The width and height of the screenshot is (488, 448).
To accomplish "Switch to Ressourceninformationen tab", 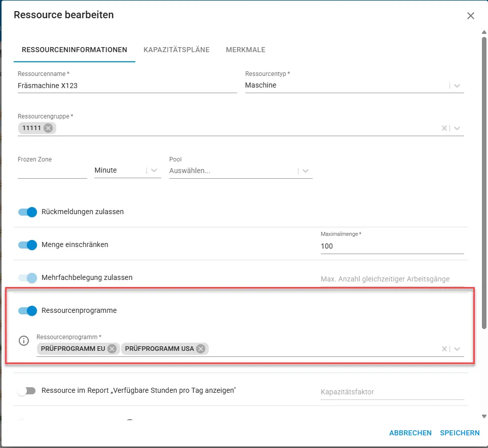I will click(74, 50).
